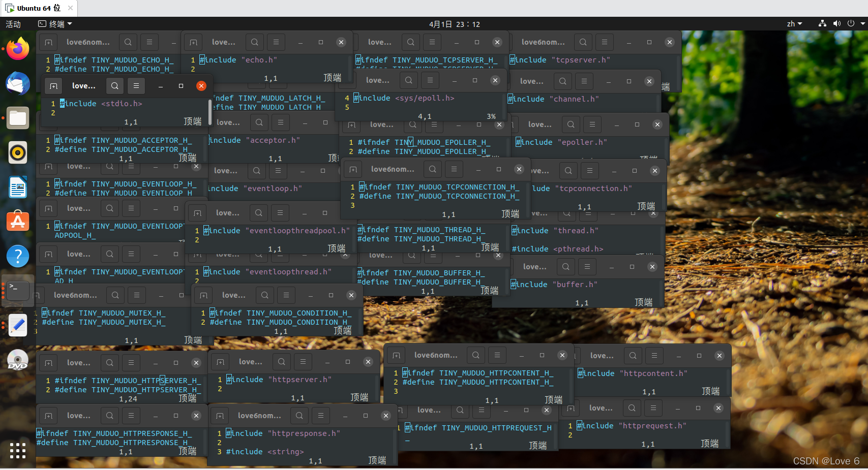Search in the TINY_MUDUO_MUTEX_H terminal
The height and width of the screenshot is (470, 868).
click(115, 295)
